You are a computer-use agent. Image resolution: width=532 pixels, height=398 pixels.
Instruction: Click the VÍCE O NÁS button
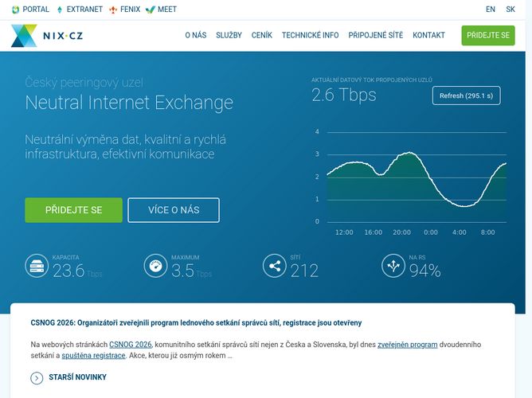(174, 210)
